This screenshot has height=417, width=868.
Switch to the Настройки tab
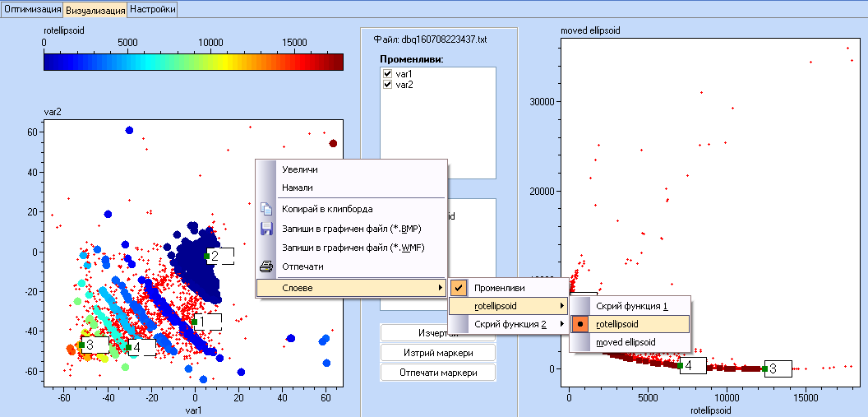pos(152,10)
